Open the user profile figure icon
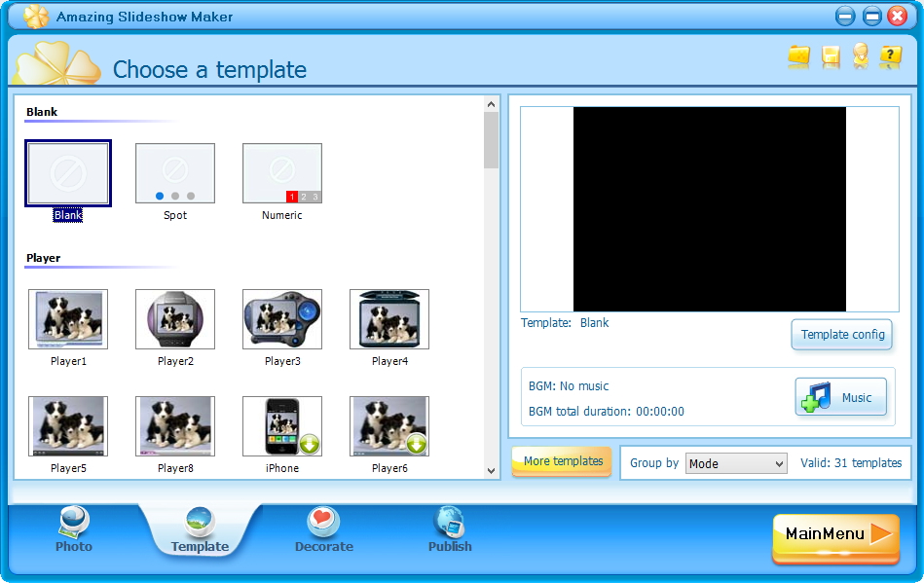924x583 pixels. [861, 56]
